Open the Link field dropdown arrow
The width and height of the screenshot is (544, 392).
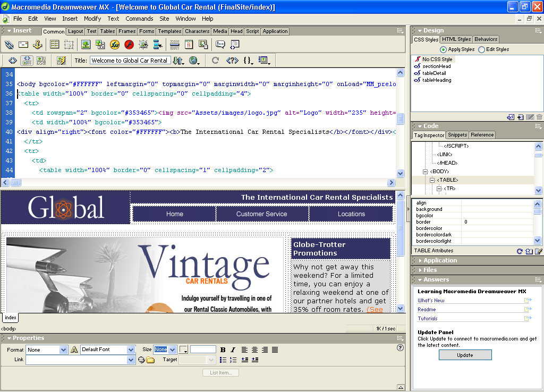click(131, 360)
